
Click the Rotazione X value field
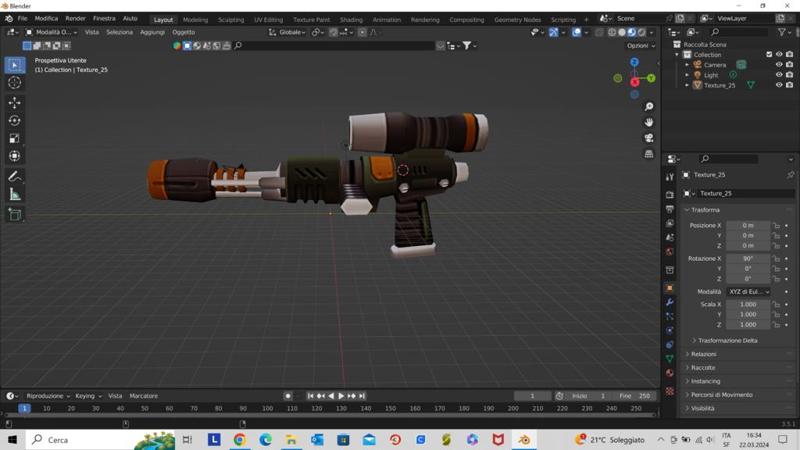pos(748,259)
